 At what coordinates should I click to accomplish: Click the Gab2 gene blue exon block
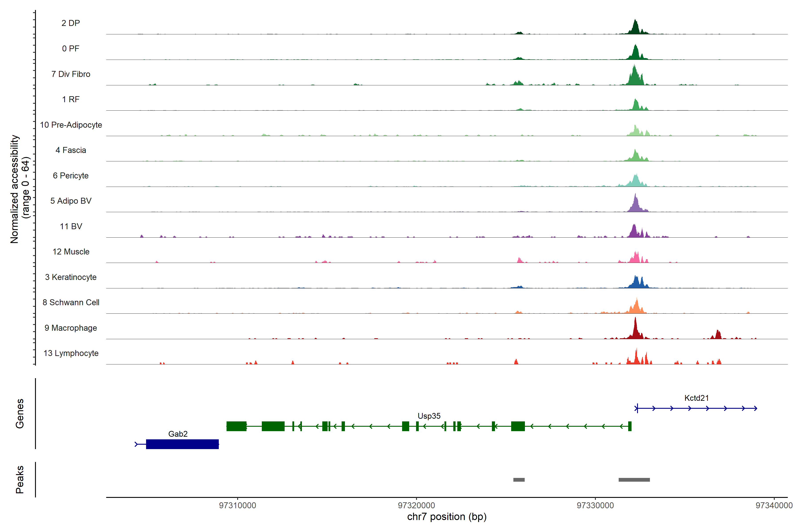tap(182, 444)
